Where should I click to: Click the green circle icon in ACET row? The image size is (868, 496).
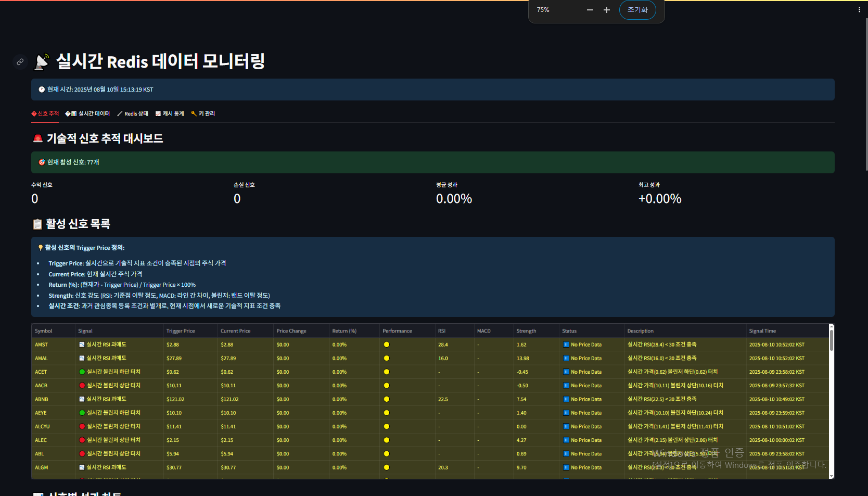point(82,372)
